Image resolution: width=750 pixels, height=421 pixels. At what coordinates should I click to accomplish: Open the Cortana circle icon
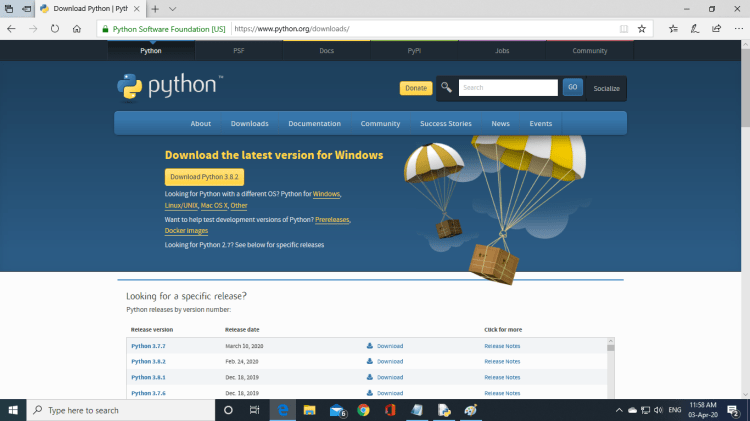coord(228,410)
